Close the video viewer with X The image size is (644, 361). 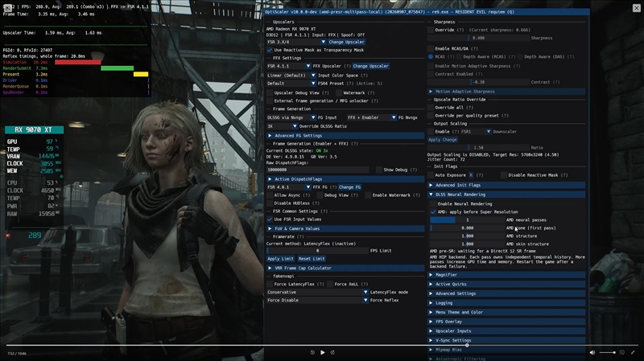pos(636,8)
